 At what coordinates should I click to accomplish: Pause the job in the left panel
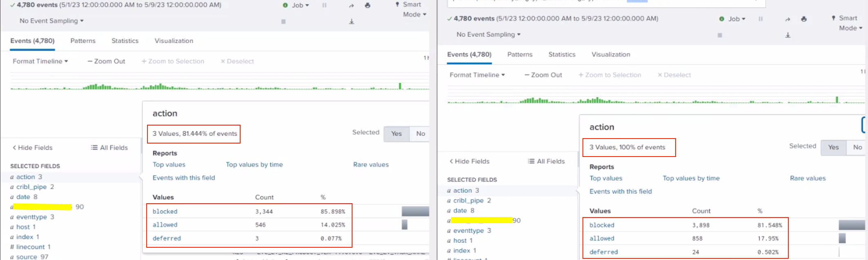tap(324, 5)
